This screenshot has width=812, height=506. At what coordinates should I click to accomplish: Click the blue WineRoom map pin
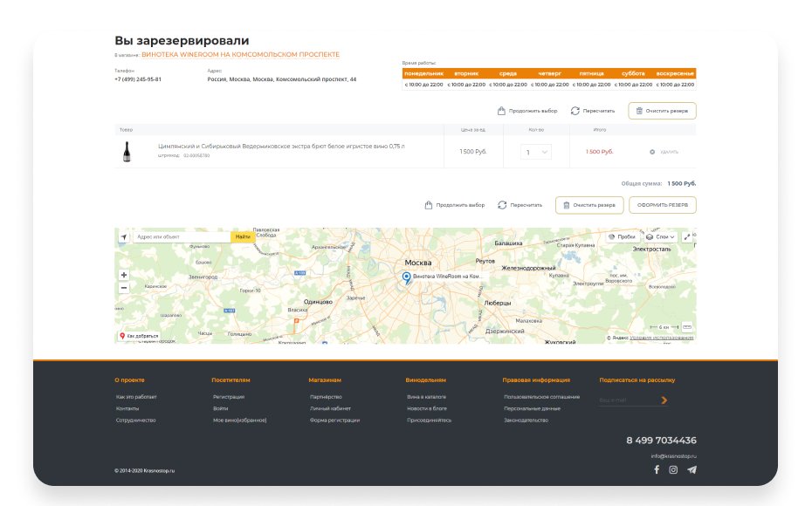coord(407,277)
